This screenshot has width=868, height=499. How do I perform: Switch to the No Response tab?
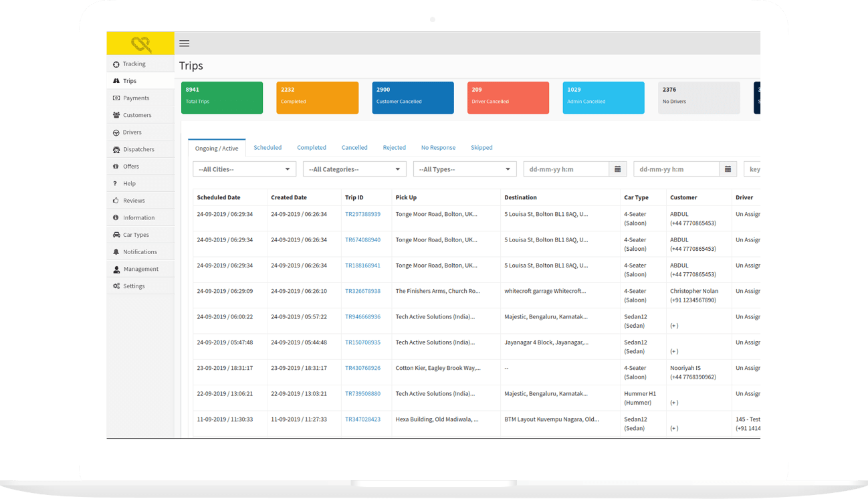[x=439, y=148]
